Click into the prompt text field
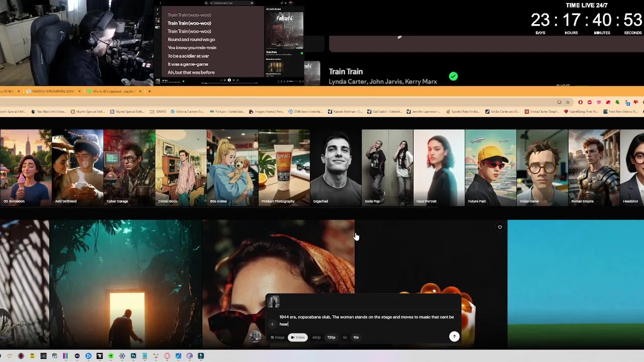 [366, 320]
